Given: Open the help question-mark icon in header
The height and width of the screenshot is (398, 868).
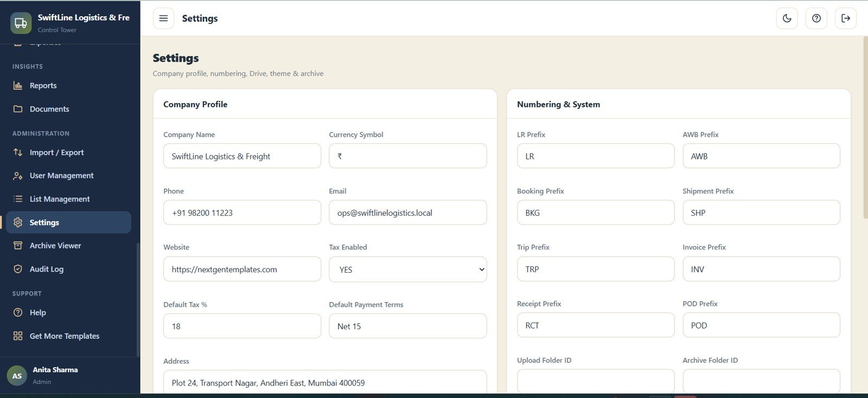Looking at the screenshot, I should (816, 18).
